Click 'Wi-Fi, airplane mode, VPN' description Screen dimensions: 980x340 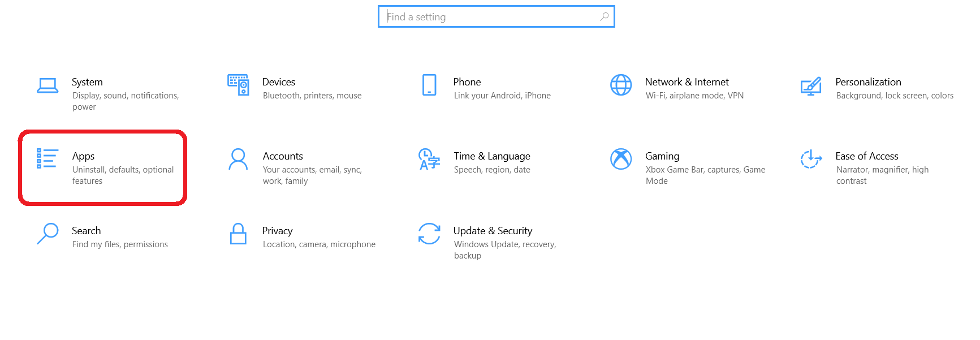click(x=694, y=96)
